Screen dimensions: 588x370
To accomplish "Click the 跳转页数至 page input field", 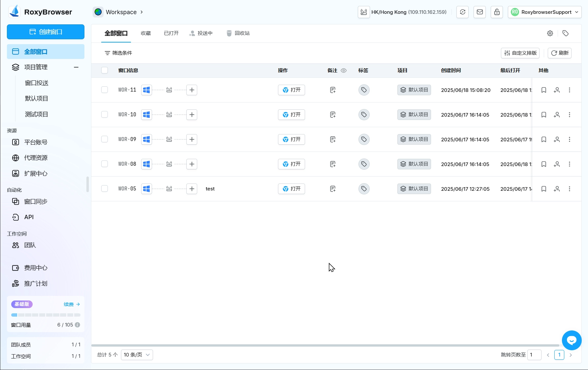I will (534, 355).
